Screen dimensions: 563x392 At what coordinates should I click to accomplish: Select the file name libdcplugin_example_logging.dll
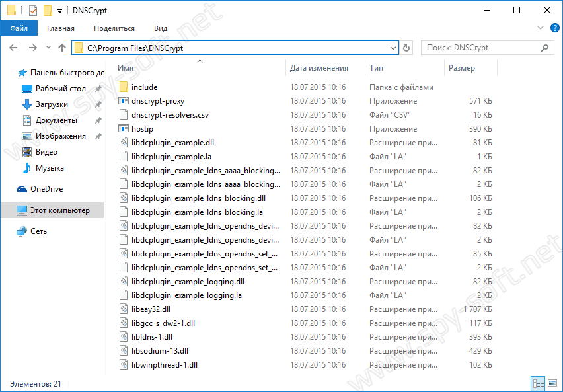point(188,282)
